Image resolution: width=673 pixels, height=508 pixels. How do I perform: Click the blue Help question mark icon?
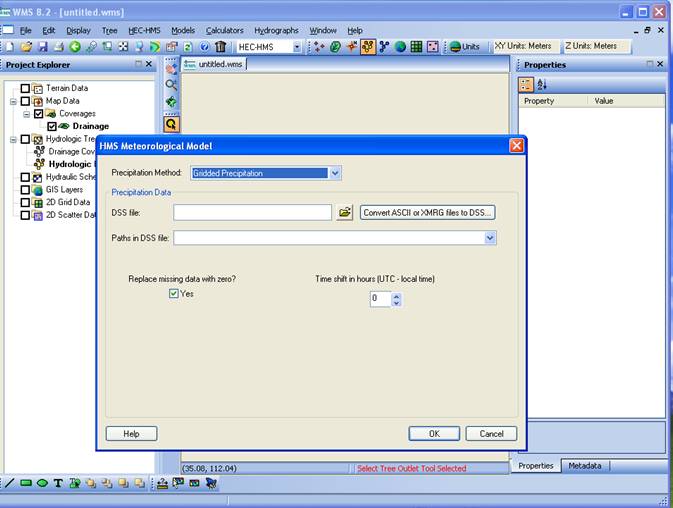205,46
